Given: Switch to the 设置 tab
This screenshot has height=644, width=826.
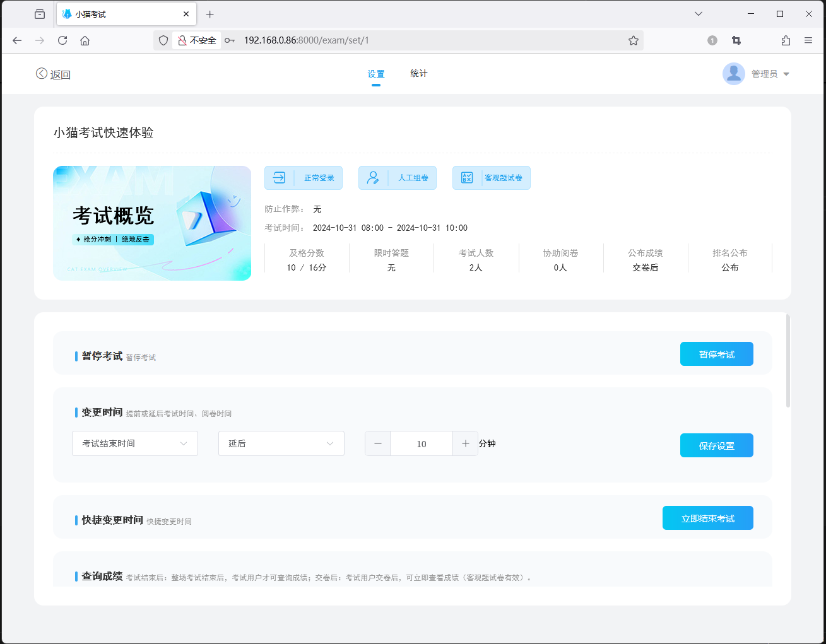Looking at the screenshot, I should (x=376, y=74).
